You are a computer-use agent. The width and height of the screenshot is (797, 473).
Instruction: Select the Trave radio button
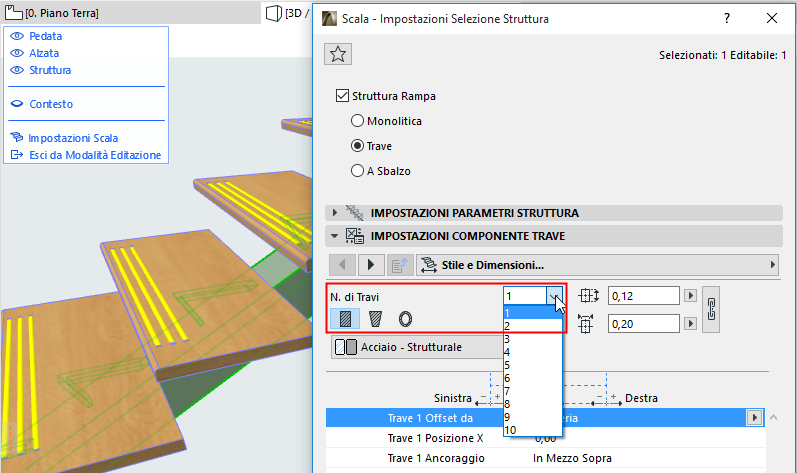coord(357,146)
